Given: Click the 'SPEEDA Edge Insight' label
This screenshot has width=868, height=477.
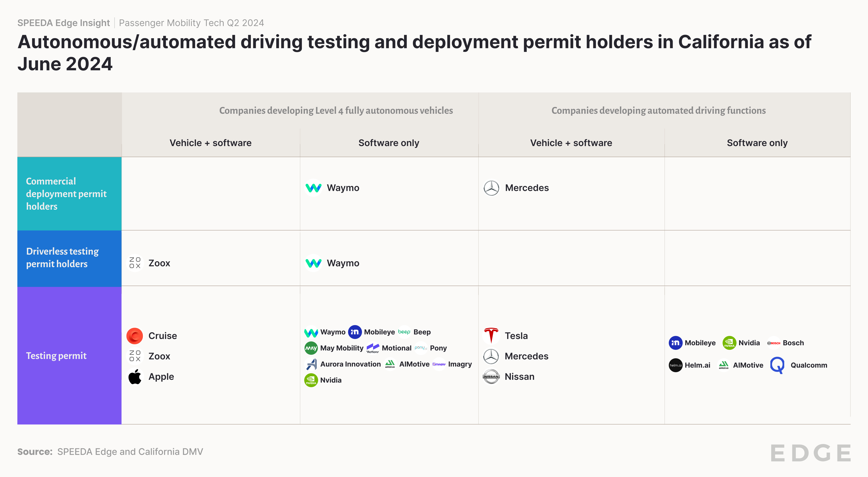Looking at the screenshot, I should coord(64,23).
